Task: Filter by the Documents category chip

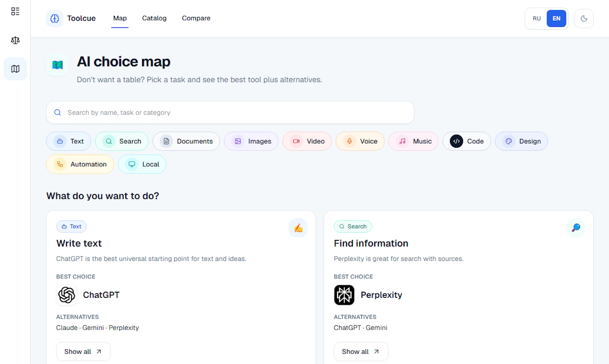Action: (x=186, y=141)
